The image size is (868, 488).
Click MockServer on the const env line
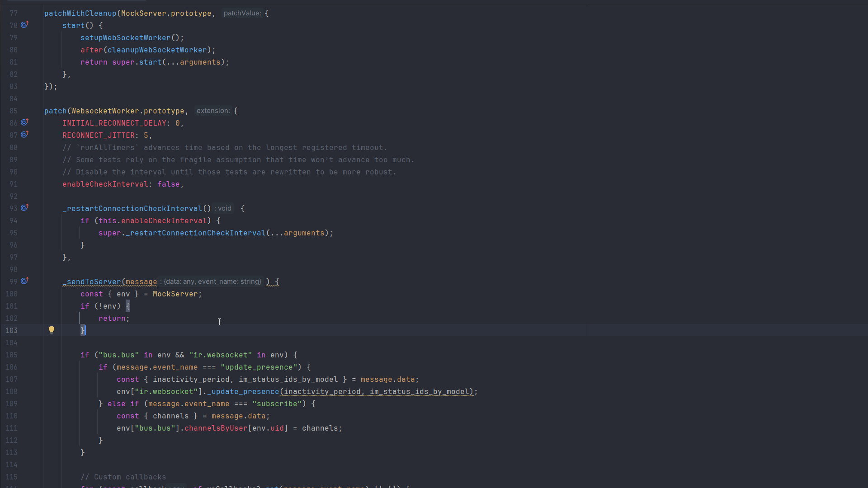pos(175,294)
